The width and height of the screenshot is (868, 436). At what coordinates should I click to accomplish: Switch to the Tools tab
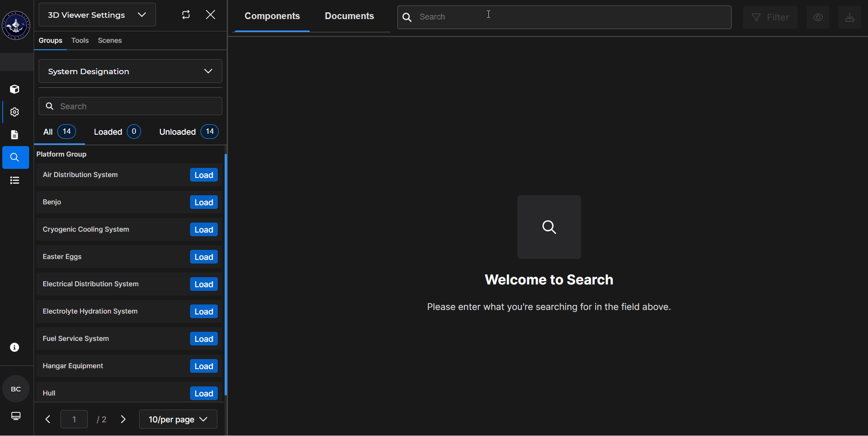pos(80,41)
